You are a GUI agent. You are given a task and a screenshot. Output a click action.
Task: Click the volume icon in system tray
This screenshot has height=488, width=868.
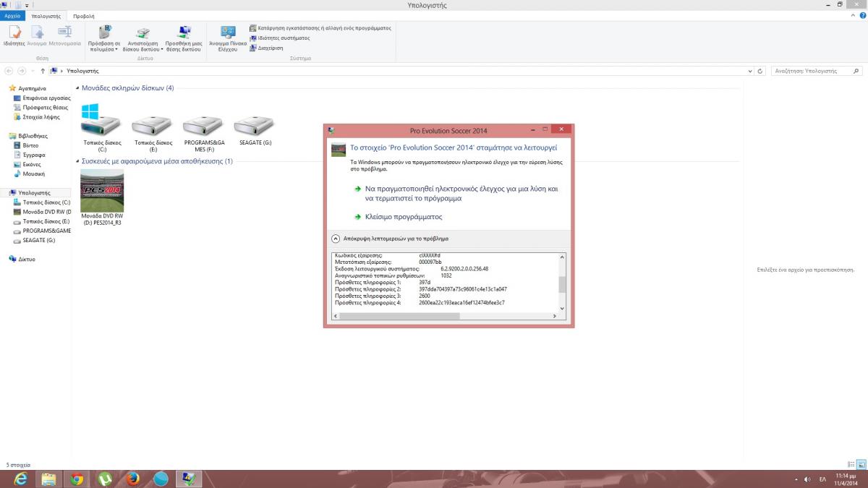(807, 479)
